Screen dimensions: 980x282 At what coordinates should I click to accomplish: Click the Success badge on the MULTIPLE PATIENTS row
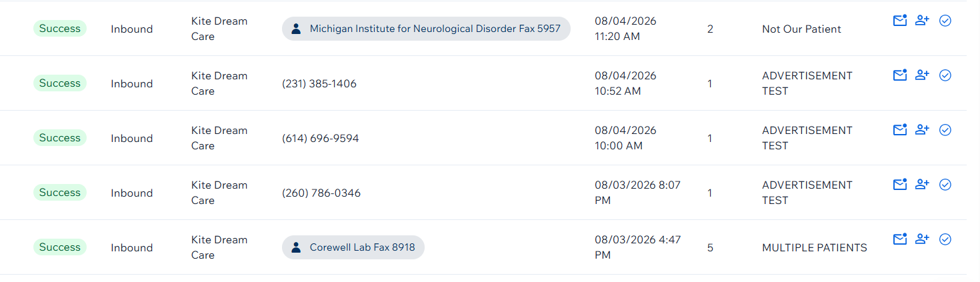60,247
